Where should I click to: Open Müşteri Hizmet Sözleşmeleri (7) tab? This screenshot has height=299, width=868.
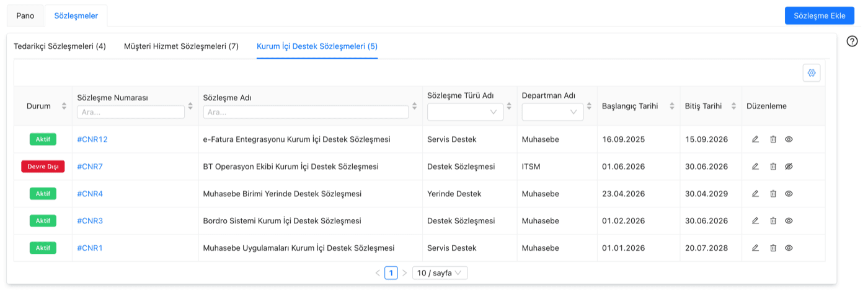click(x=181, y=46)
